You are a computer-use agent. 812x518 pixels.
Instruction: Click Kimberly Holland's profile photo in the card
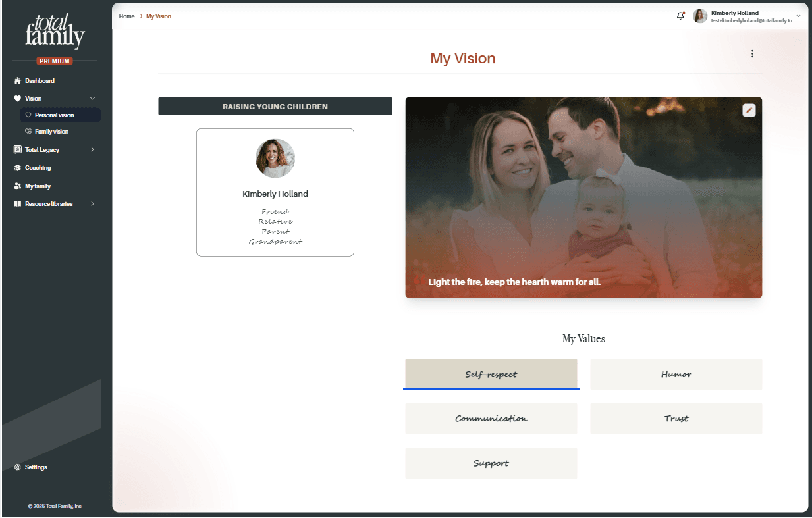tap(275, 158)
